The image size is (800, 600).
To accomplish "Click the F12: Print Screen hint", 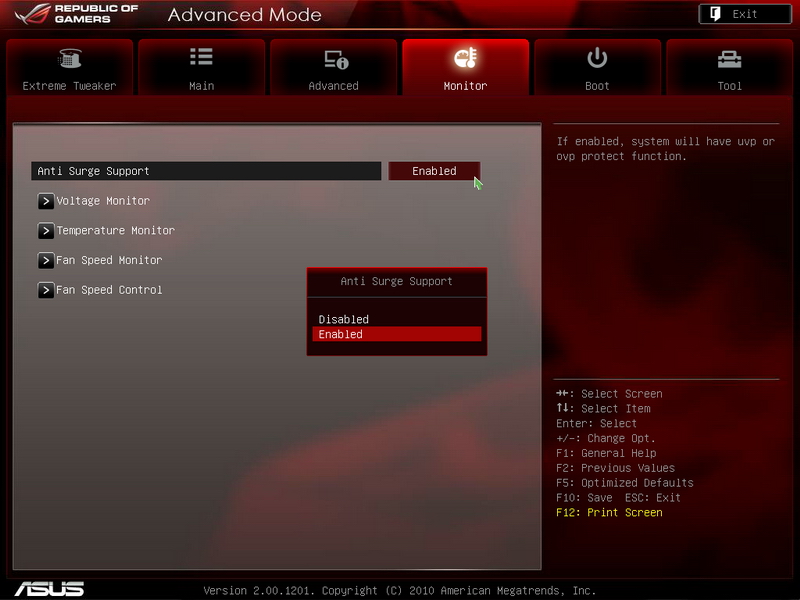I will point(609,512).
